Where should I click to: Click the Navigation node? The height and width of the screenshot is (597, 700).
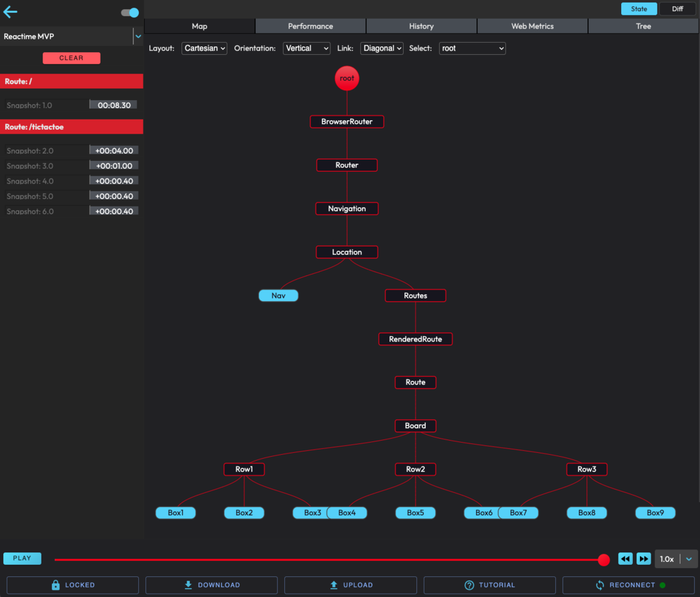pyautogui.click(x=347, y=208)
